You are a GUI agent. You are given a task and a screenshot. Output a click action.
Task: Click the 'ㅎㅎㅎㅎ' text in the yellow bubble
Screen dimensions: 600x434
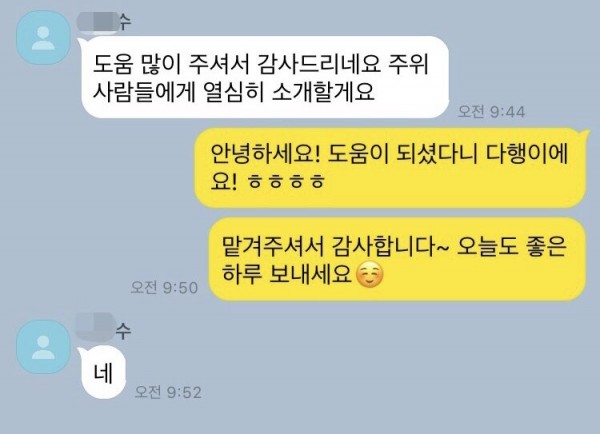286,182
